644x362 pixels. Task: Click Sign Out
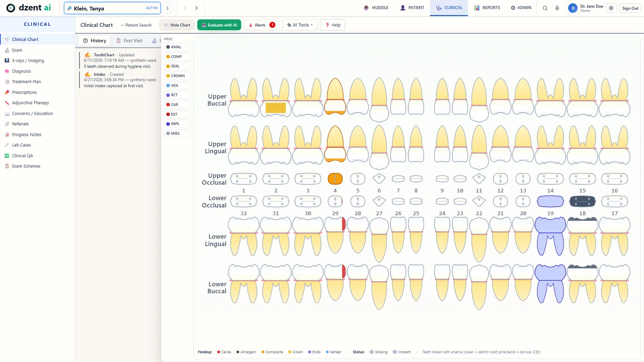(630, 8)
